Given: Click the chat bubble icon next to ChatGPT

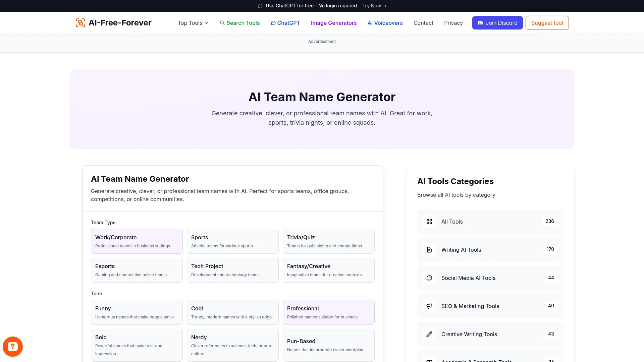Looking at the screenshot, I should 273,23.
